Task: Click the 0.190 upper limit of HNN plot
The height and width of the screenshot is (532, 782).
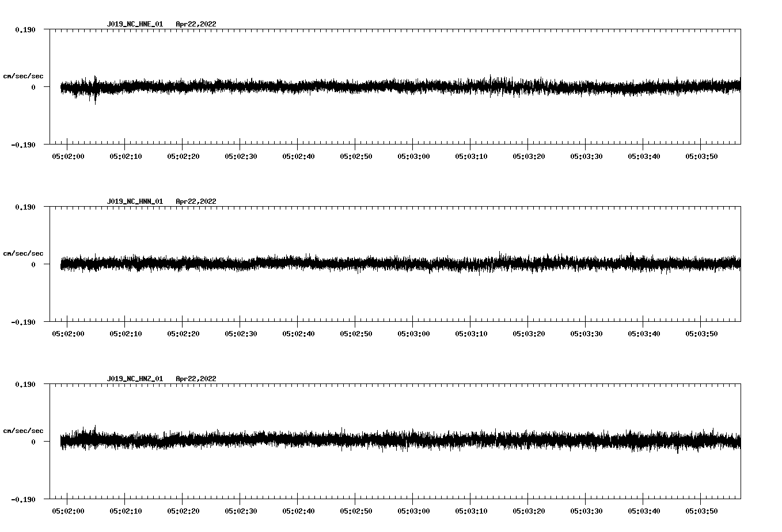Action: tap(25, 207)
